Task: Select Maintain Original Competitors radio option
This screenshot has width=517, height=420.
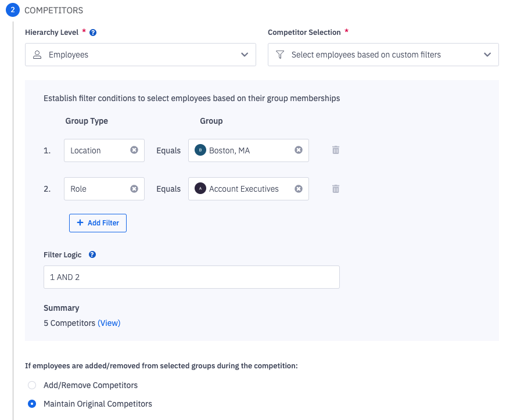Action: (x=33, y=404)
